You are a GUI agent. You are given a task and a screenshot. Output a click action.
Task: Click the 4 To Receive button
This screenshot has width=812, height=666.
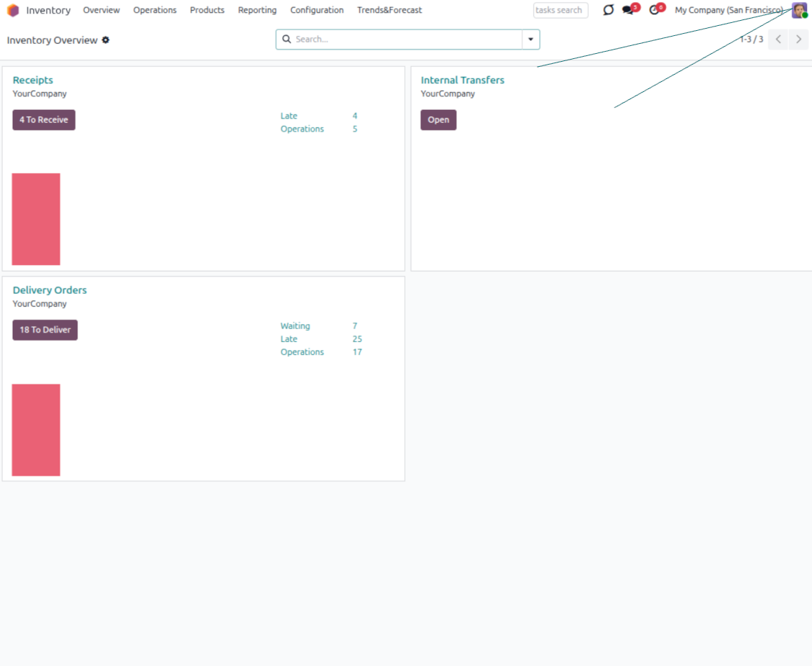[x=44, y=120]
